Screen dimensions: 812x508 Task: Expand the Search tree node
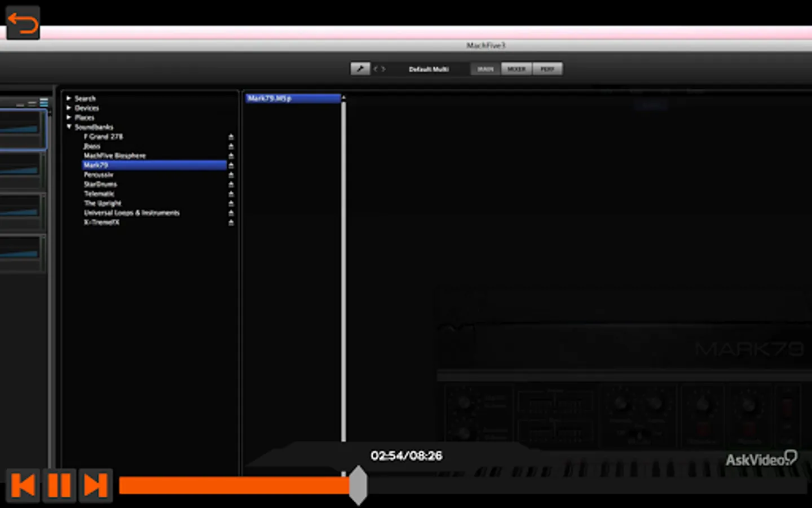tap(69, 98)
